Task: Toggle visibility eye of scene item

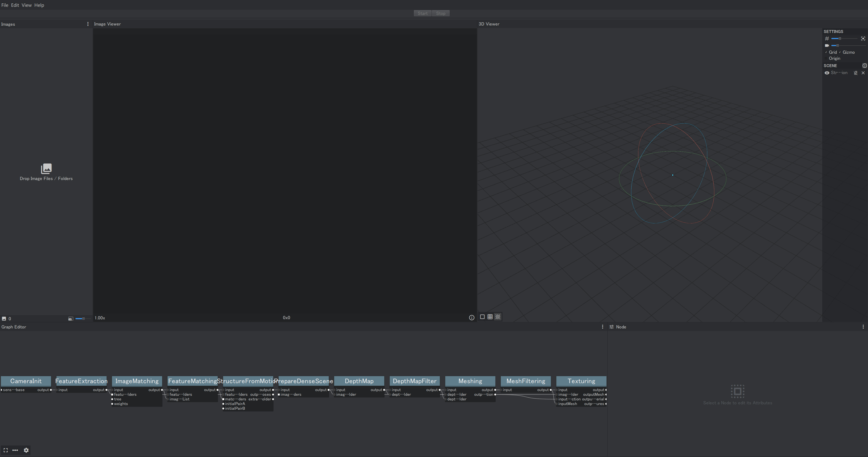Action: 827,73
